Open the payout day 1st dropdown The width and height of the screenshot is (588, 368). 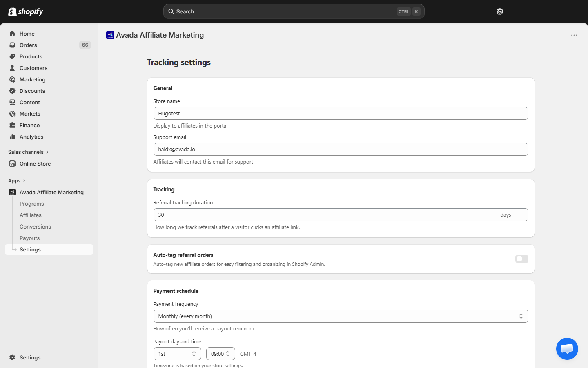pyautogui.click(x=177, y=354)
